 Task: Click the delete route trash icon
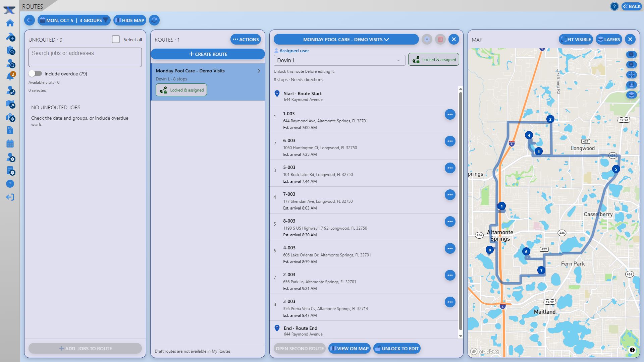[x=440, y=40]
